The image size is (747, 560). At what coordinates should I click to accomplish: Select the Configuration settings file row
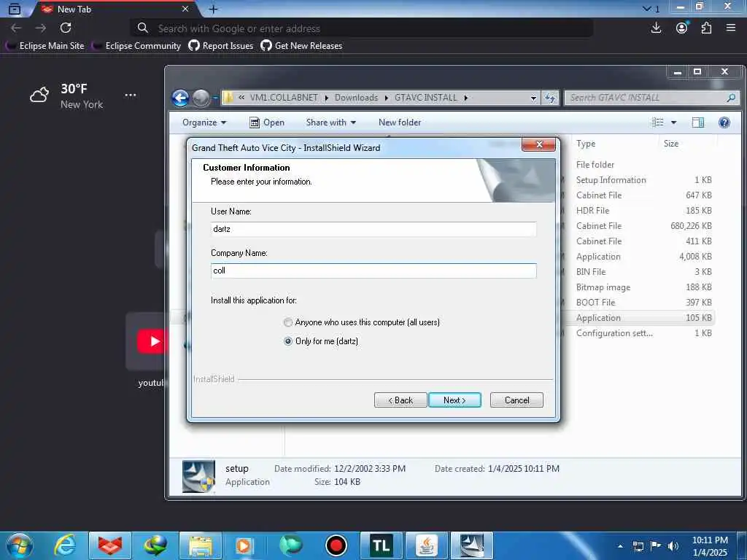click(638, 333)
